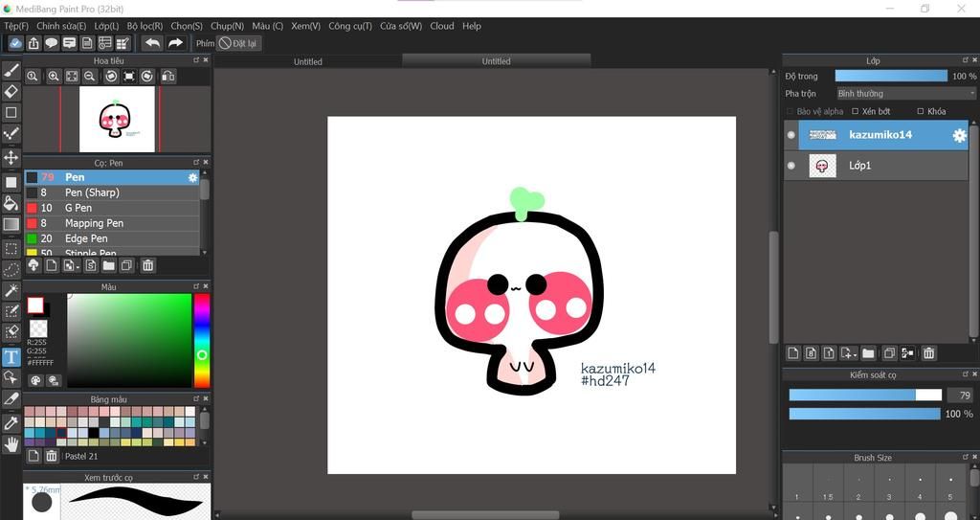Click the Undo arrow

(x=152, y=43)
